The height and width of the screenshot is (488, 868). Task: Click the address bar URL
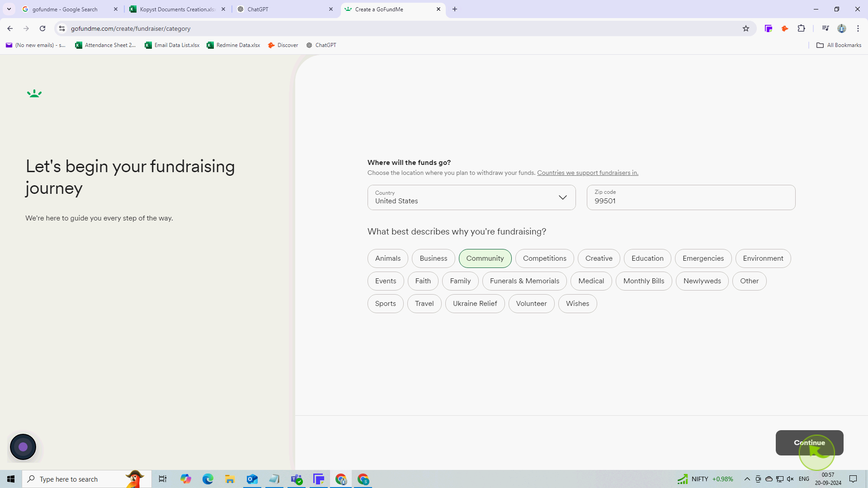[x=131, y=28]
